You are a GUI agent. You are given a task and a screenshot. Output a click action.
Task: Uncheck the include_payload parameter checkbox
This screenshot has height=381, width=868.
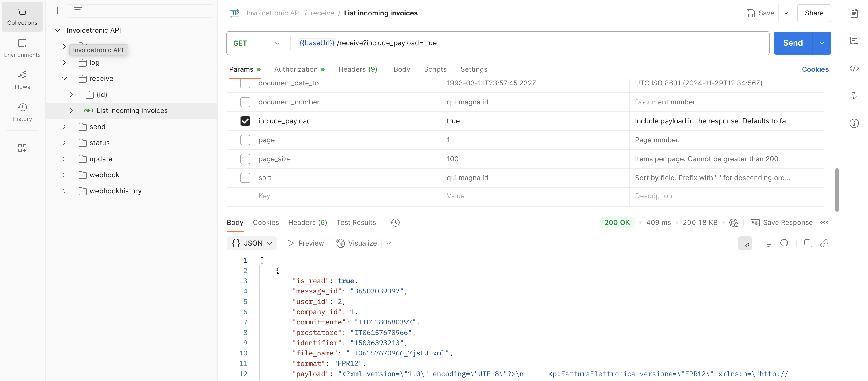pos(245,121)
